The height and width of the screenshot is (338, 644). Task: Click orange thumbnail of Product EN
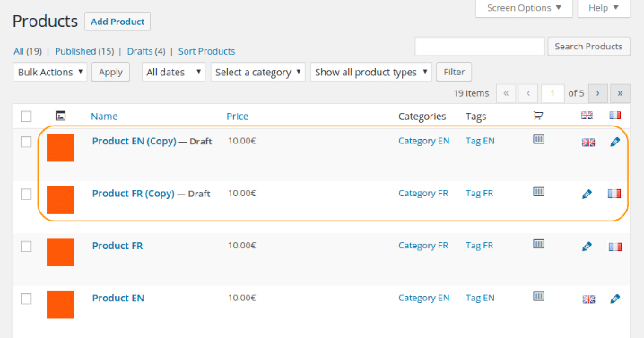[60, 305]
